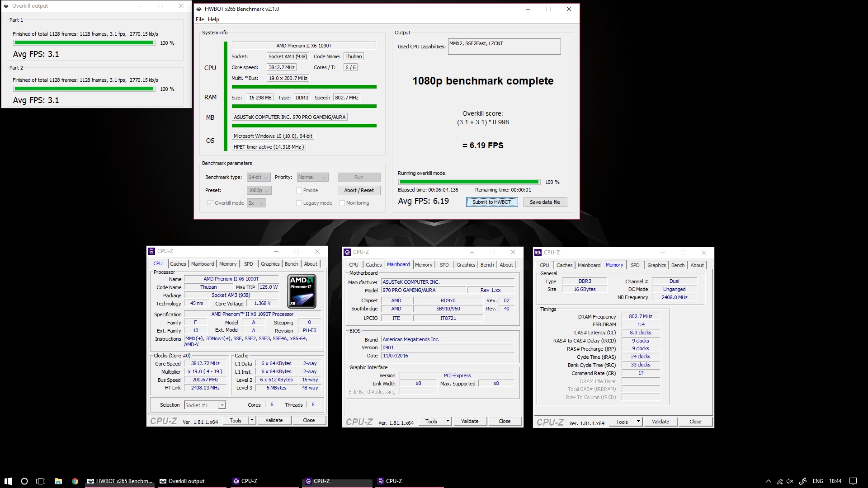
Task: Click Tools button in CPU-Z Mainboard window
Action: tap(431, 421)
